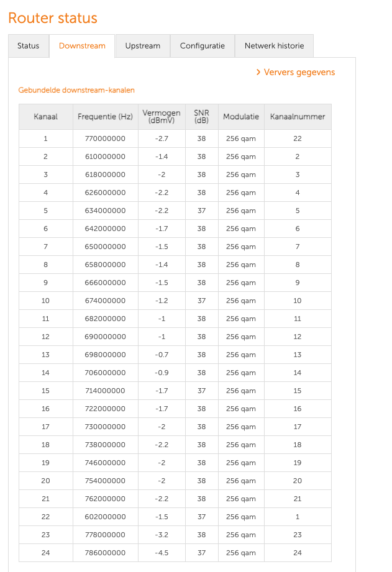392x572 pixels.
Task: Click the SNR (dB) column header
Action: (x=201, y=117)
